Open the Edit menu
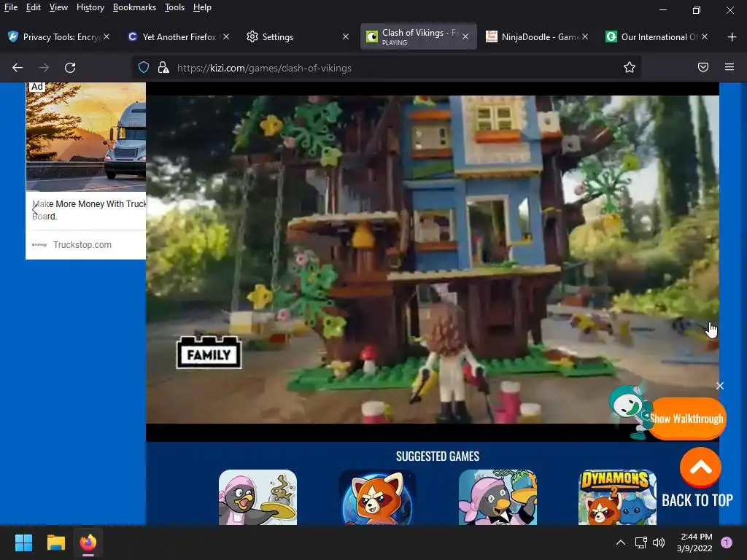 click(33, 7)
